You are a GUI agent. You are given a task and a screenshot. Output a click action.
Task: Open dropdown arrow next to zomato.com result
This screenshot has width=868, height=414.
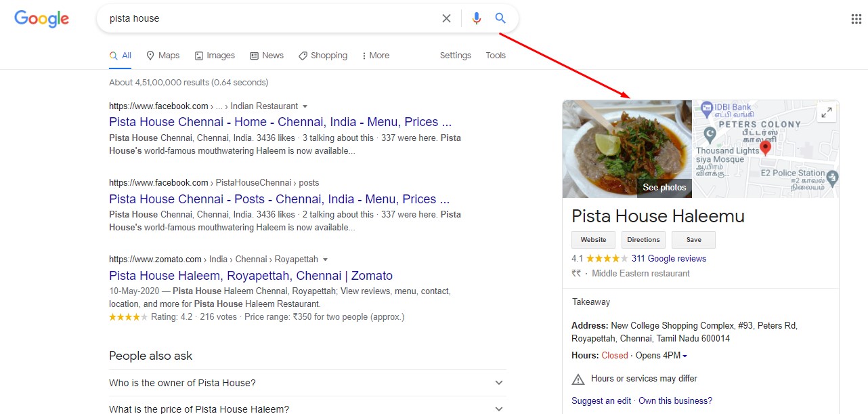point(326,260)
